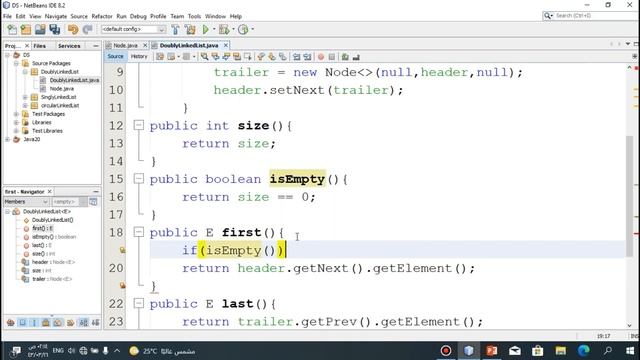Switch to the Node.java editor tab
Screen dimensions: 640x360
point(125,45)
